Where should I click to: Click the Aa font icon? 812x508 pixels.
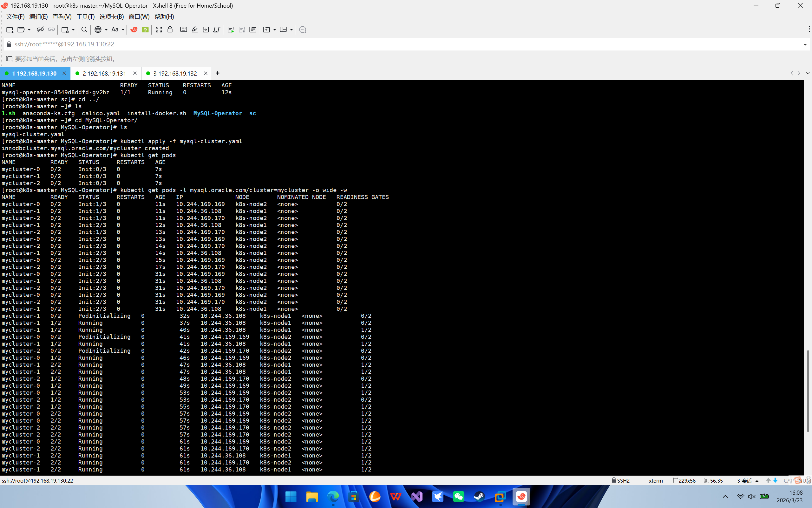point(115,30)
